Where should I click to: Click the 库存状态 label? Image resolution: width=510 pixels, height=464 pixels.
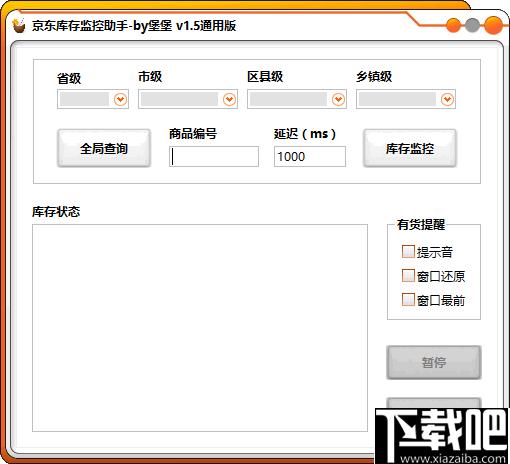point(56,211)
